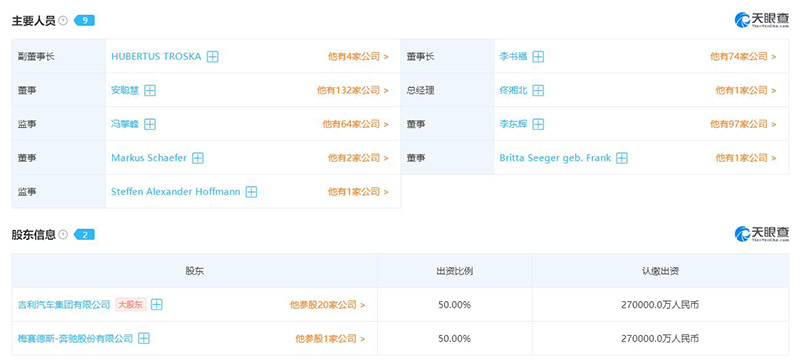Open 他有74家公司 link for chairman

point(743,57)
